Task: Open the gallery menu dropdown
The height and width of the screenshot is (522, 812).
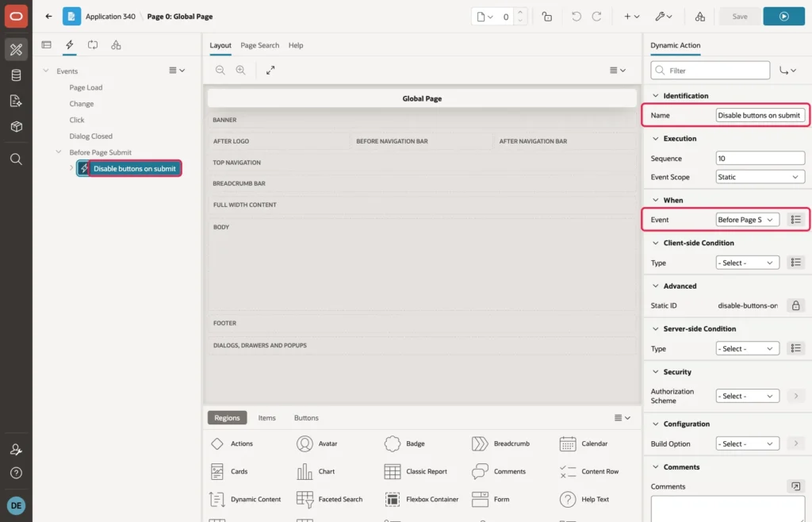Action: 622,417
